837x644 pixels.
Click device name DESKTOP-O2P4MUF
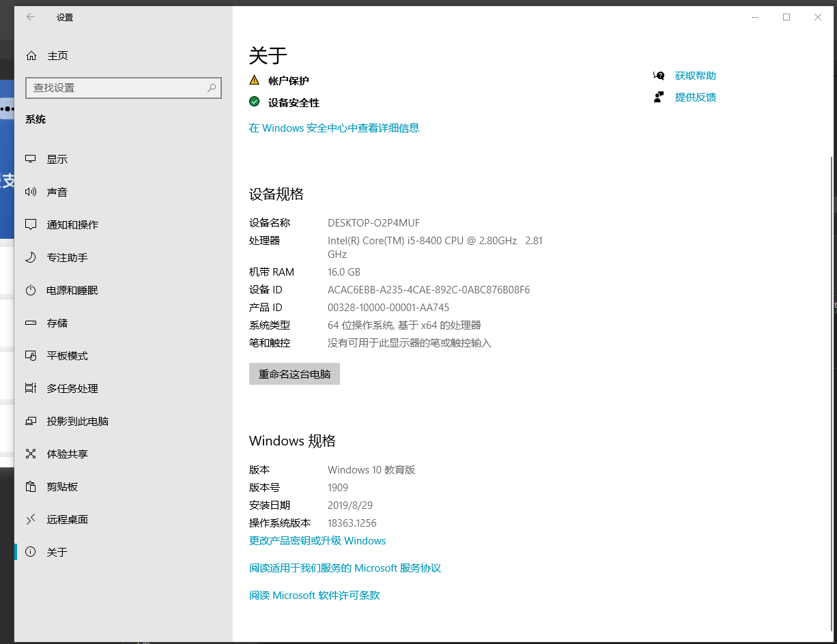(373, 223)
